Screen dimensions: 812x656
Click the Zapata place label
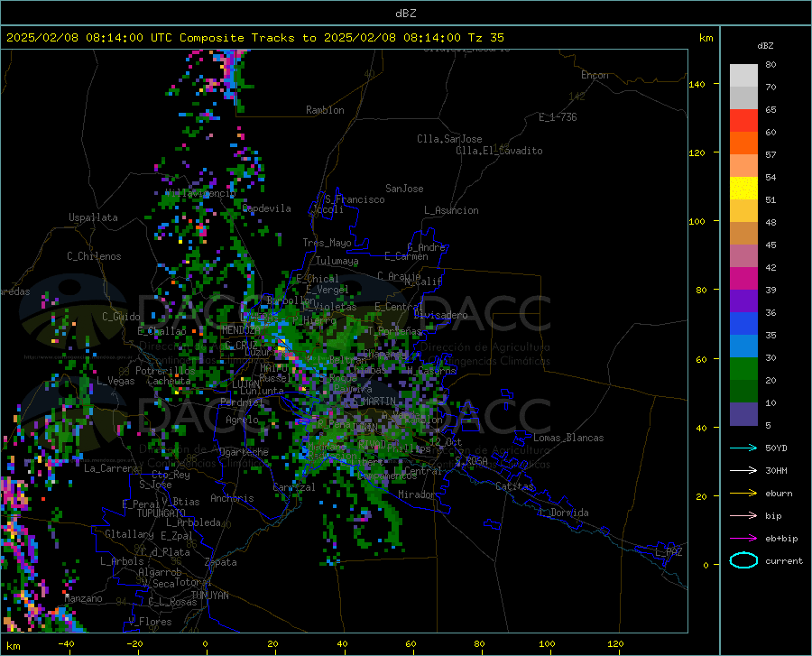[221, 562]
